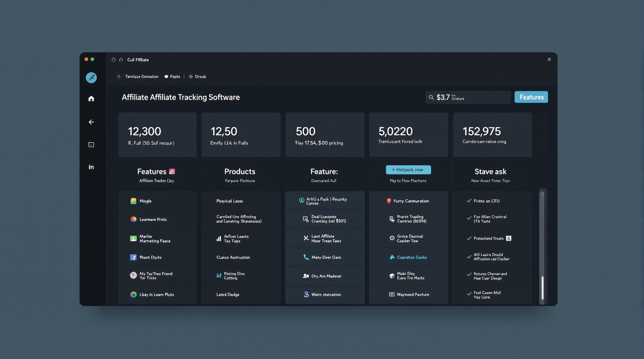644x359 pixels.
Task: Click the pink badge icon beside Features heading
Action: [x=172, y=171]
